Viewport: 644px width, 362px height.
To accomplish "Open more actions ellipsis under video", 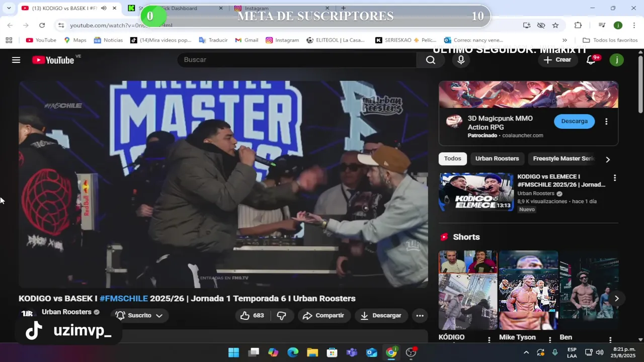I will pos(420,315).
